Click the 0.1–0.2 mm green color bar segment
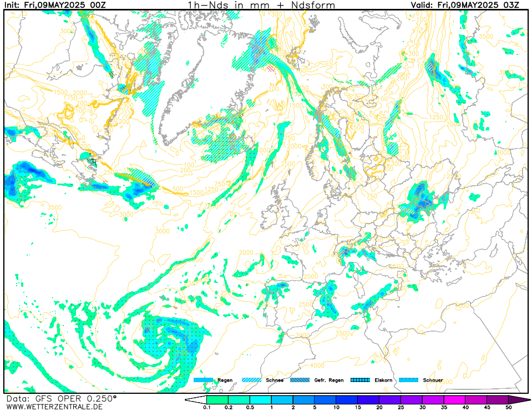The height and width of the screenshot is (411, 532). [x=217, y=399]
